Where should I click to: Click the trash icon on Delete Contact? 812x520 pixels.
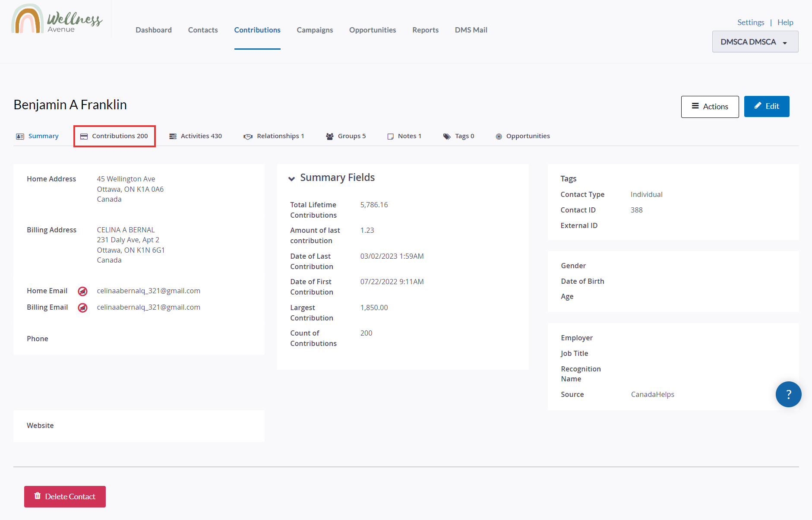point(38,496)
